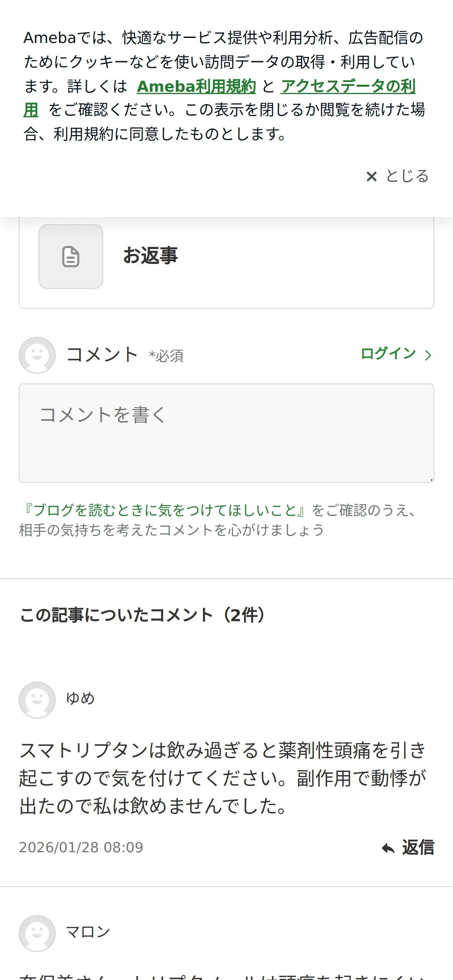Click the この記事についたコメント(2件) heading
The image size is (453, 980).
(x=142, y=615)
